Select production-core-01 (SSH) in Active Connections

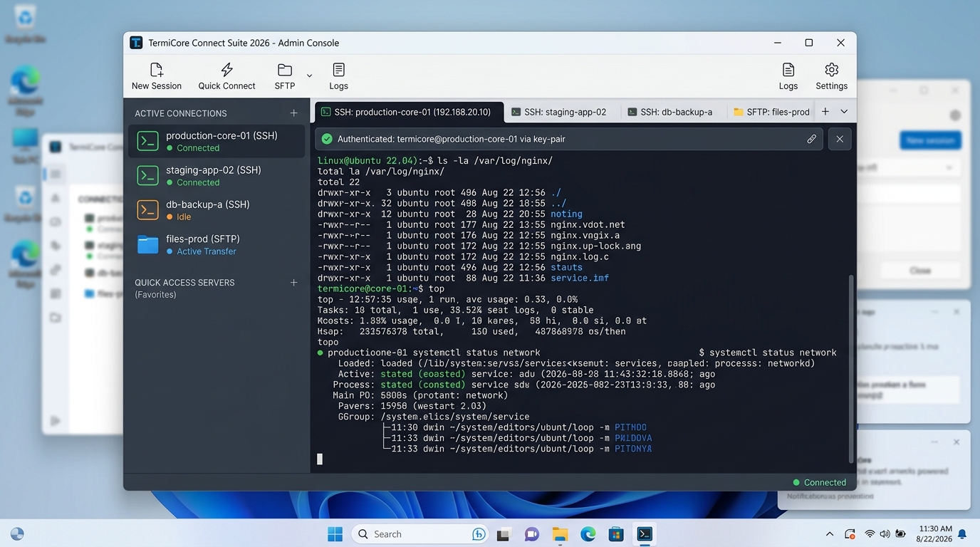pyautogui.click(x=217, y=141)
